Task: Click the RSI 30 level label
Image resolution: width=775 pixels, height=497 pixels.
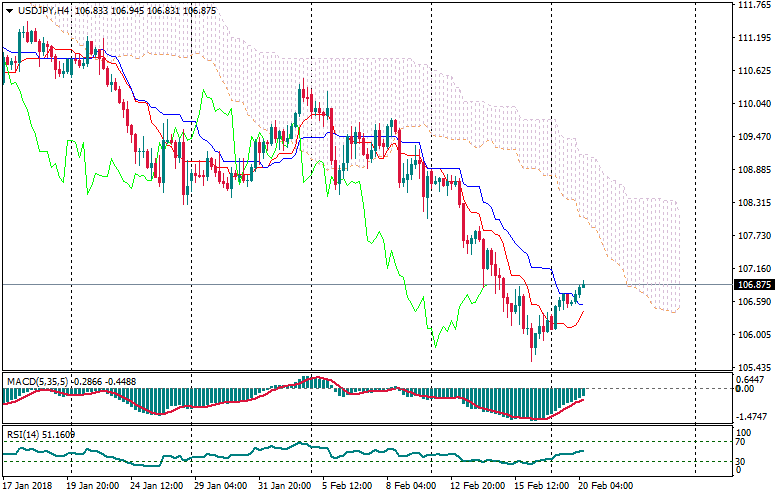Action: [741, 461]
